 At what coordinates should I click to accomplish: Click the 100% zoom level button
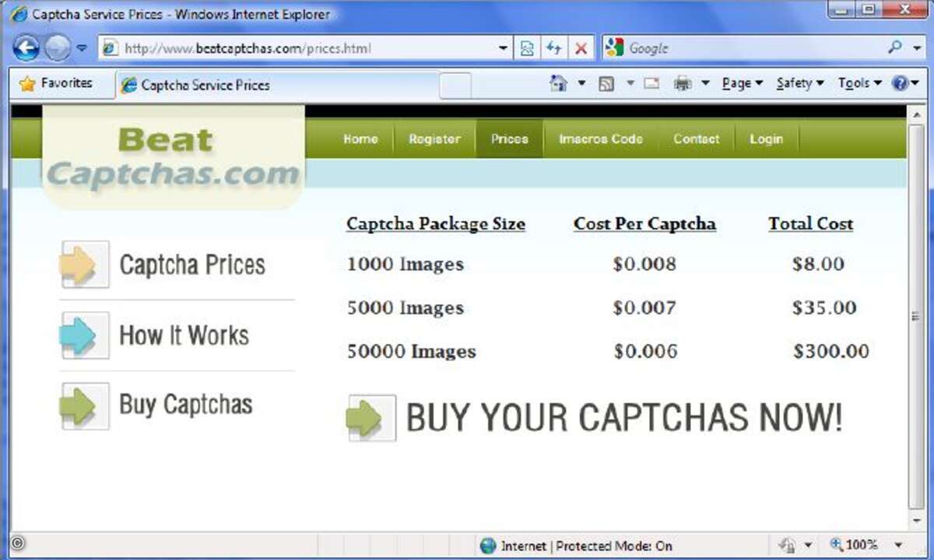[854, 545]
